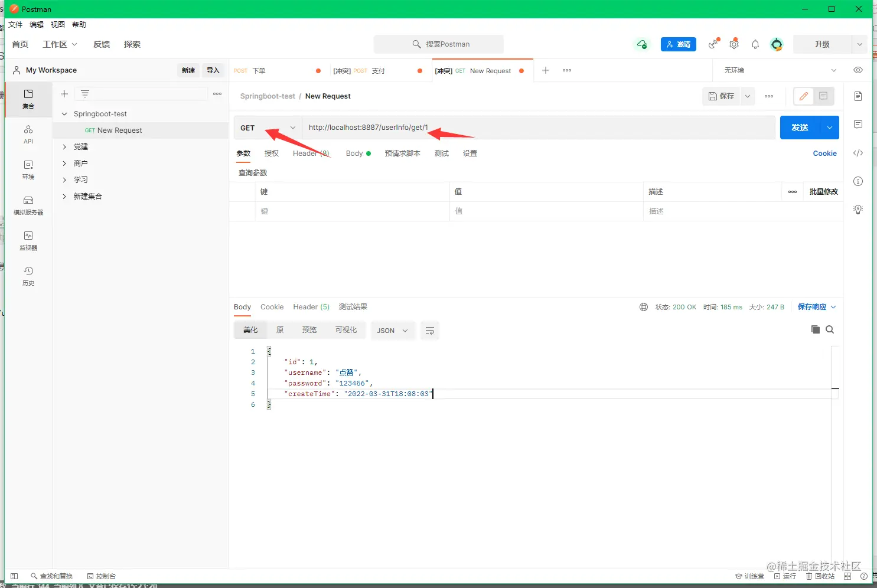Click the 批量修改 bulk edit link

(823, 192)
